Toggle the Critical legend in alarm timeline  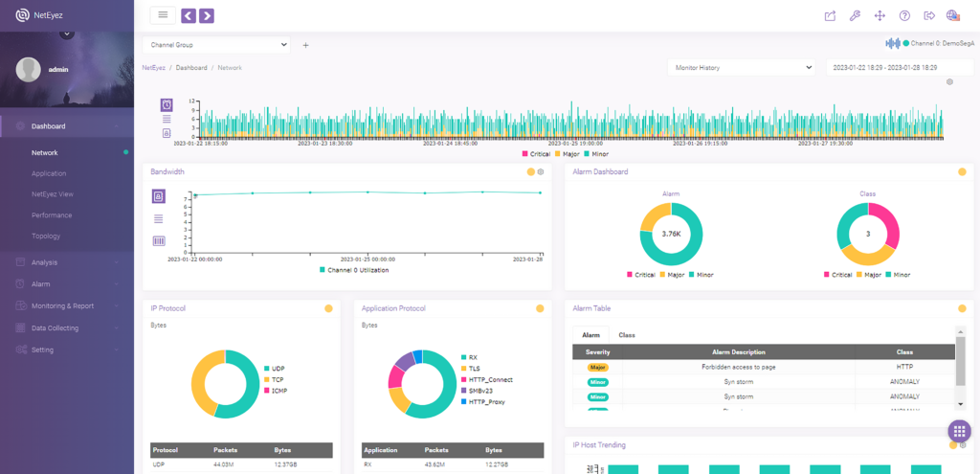tap(537, 153)
